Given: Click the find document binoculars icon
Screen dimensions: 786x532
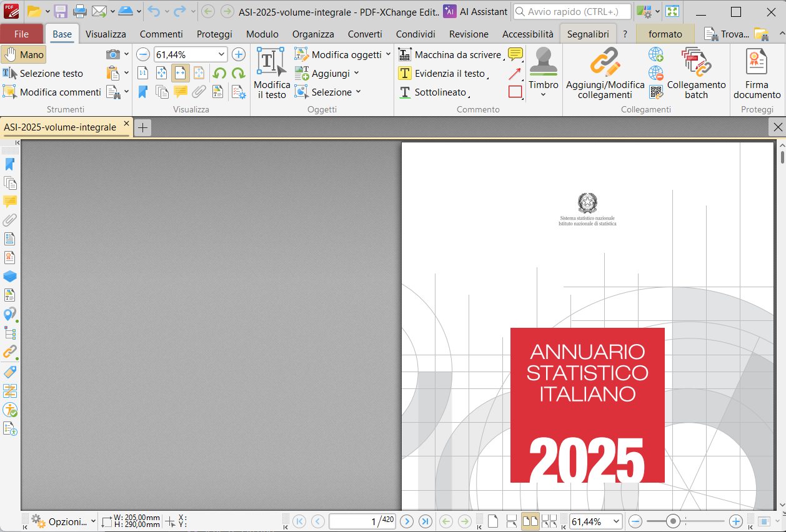Looking at the screenshot, I should point(112,92).
